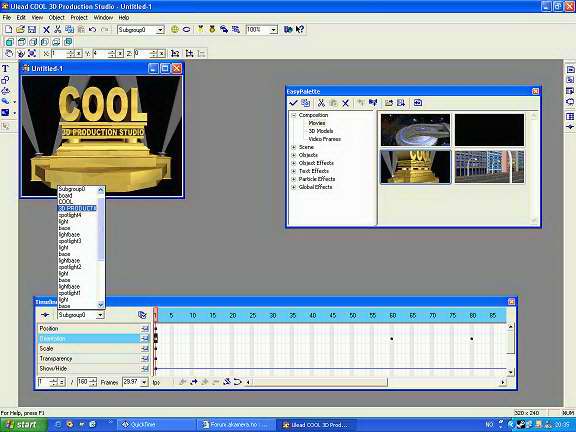Open the Project menu

[79, 17]
